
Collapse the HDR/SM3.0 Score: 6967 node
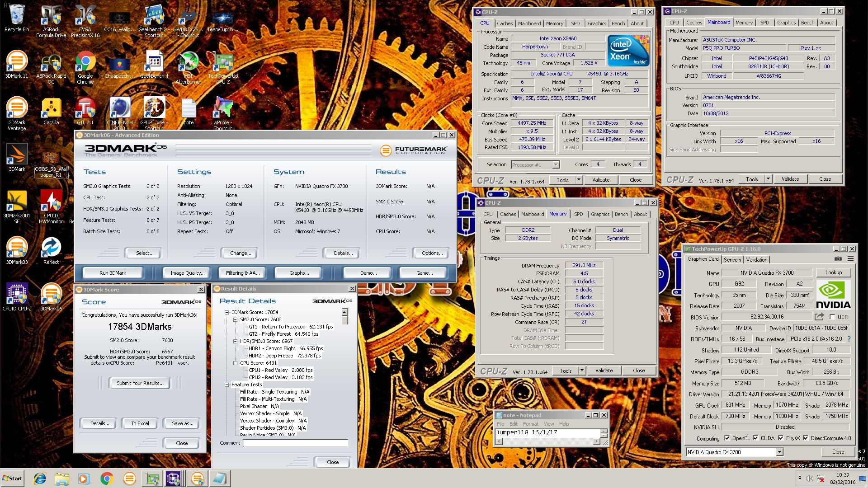[x=236, y=341]
